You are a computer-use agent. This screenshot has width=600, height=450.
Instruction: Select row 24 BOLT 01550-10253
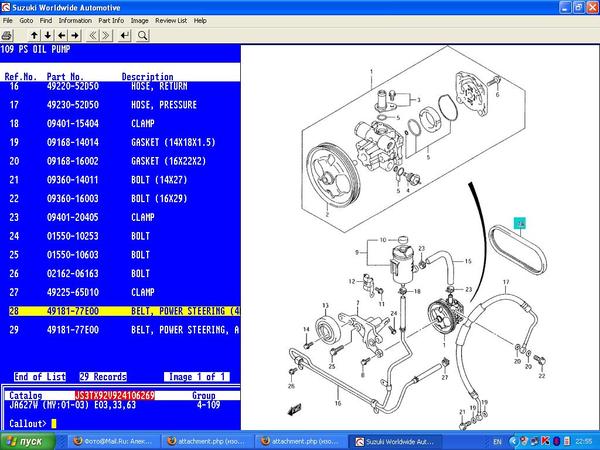120,236
